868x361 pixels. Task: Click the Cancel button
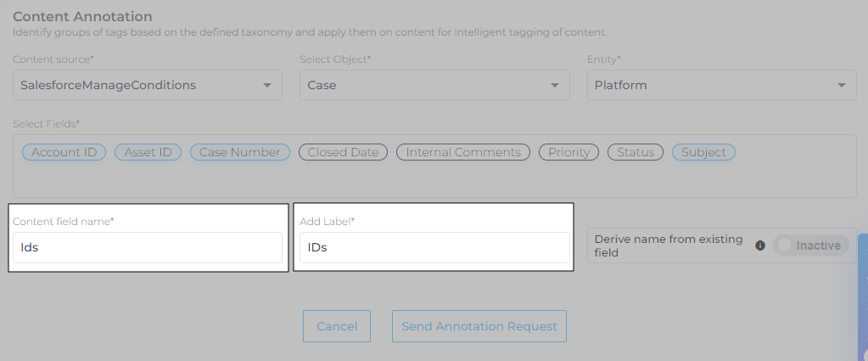337,326
